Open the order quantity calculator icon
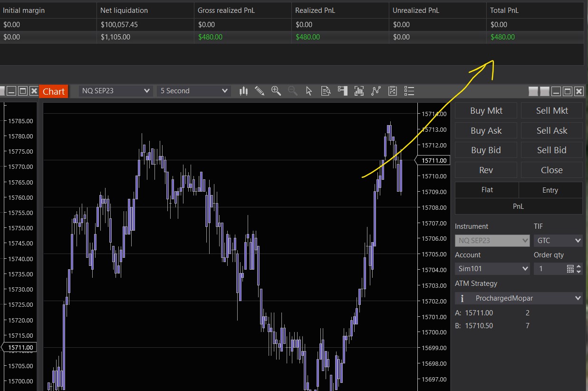The width and height of the screenshot is (588, 391). point(570,269)
